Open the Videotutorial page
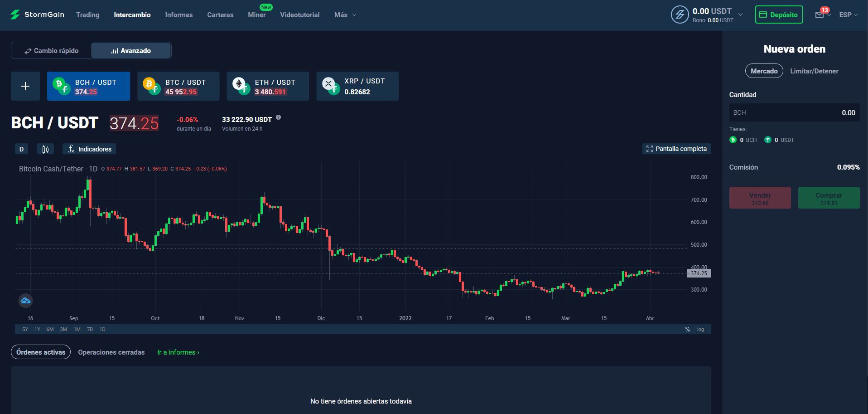The width and height of the screenshot is (868, 414). coord(299,15)
